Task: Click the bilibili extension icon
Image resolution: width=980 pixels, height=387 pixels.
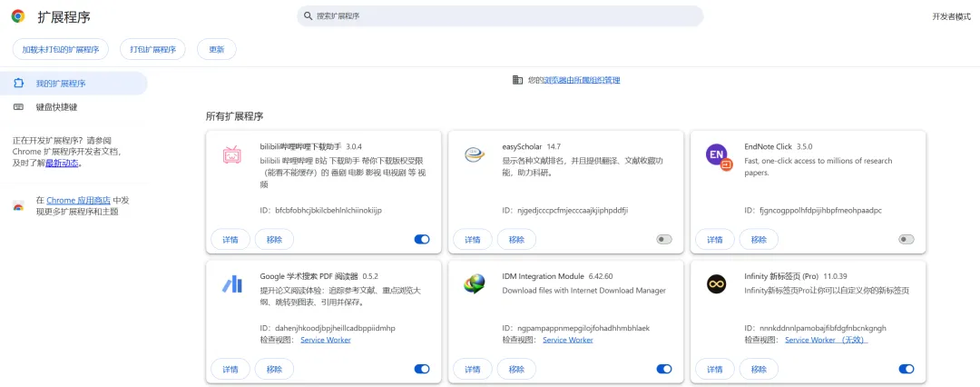Action: [232, 155]
